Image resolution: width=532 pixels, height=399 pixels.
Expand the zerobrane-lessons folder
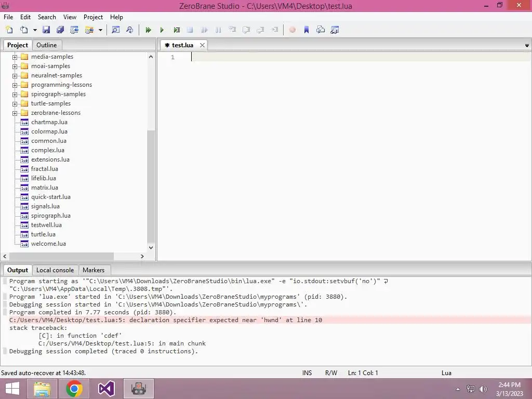tap(15, 113)
